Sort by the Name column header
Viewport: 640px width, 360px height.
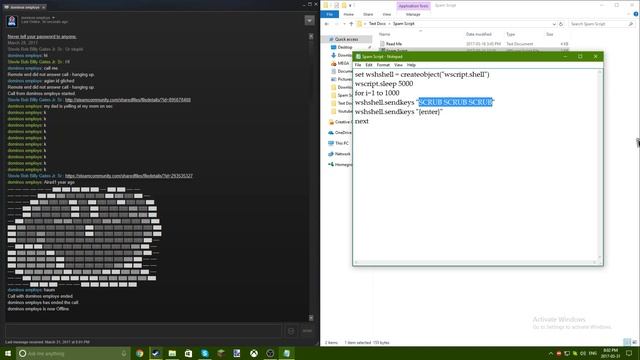(x=384, y=34)
